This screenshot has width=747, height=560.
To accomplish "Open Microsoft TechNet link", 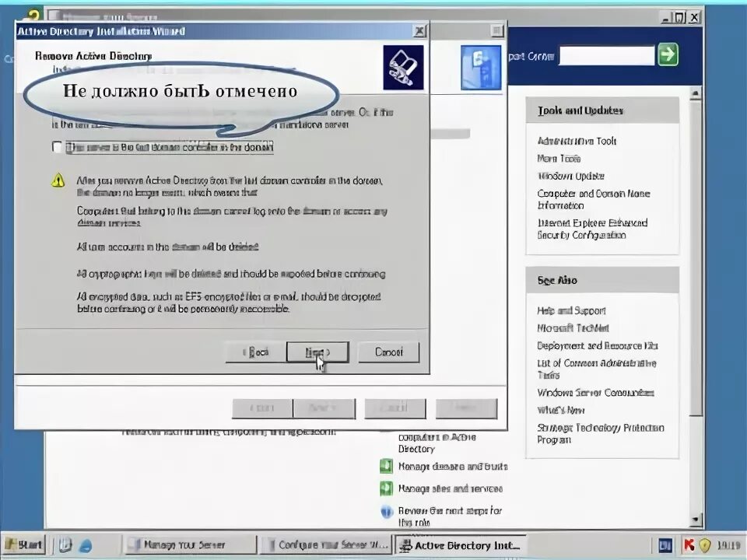I will pyautogui.click(x=573, y=328).
